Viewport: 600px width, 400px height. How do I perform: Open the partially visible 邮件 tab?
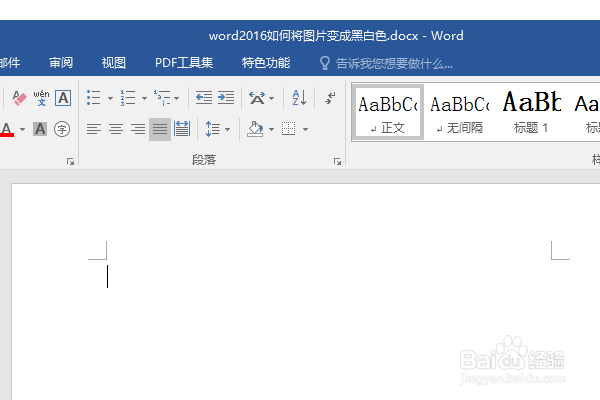tap(10, 63)
